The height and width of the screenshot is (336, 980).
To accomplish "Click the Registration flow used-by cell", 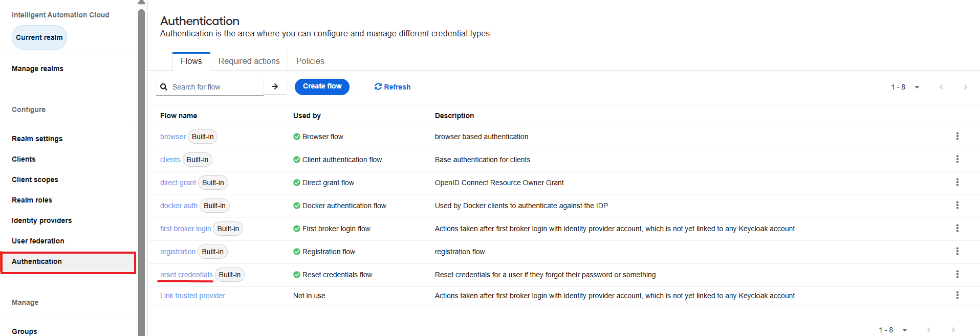I will point(324,252).
